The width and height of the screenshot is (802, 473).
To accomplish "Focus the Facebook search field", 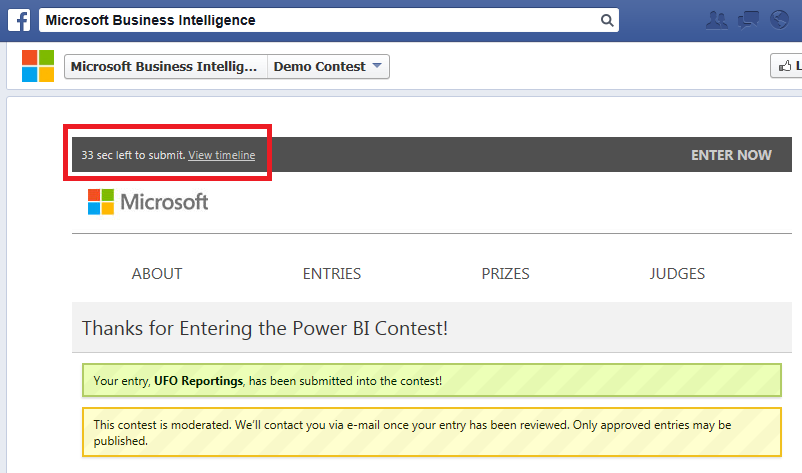I will pyautogui.click(x=320, y=20).
